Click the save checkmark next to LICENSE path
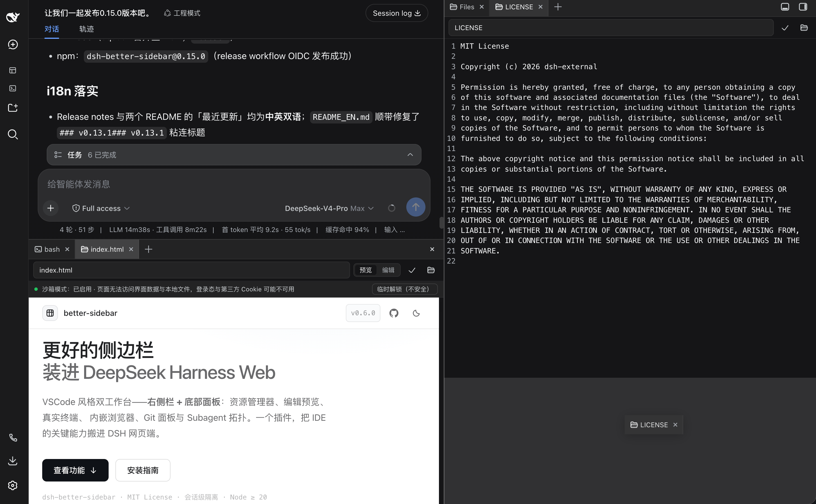This screenshot has width=816, height=504. pyautogui.click(x=785, y=28)
